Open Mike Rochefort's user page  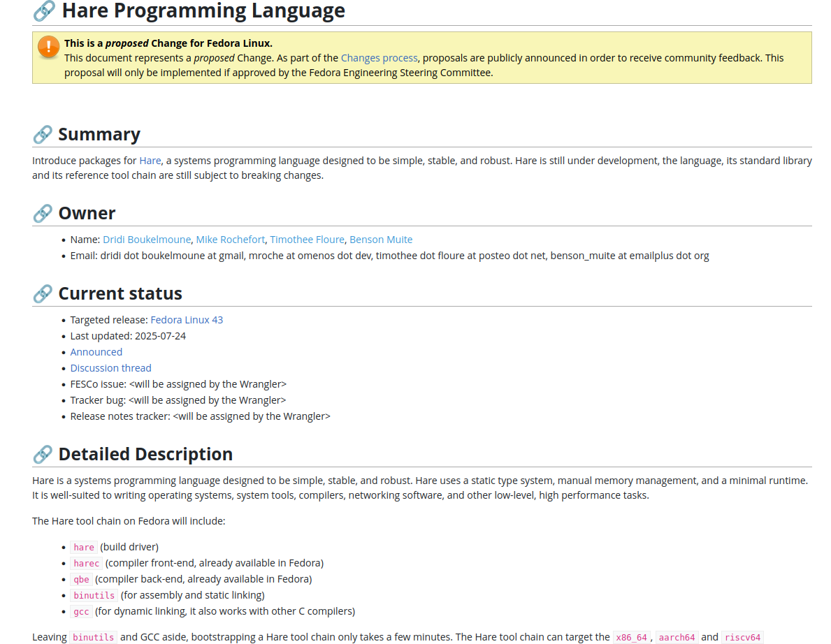(x=231, y=240)
